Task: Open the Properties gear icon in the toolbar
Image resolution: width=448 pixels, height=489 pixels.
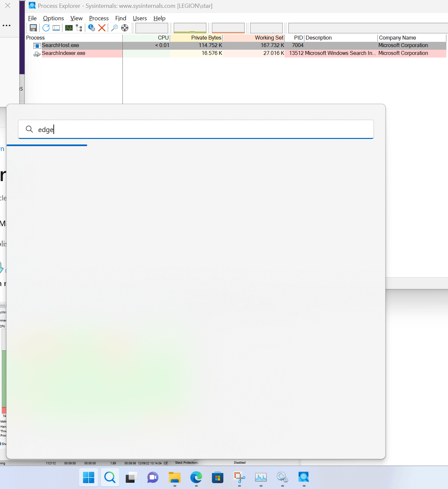Action: pos(92,28)
